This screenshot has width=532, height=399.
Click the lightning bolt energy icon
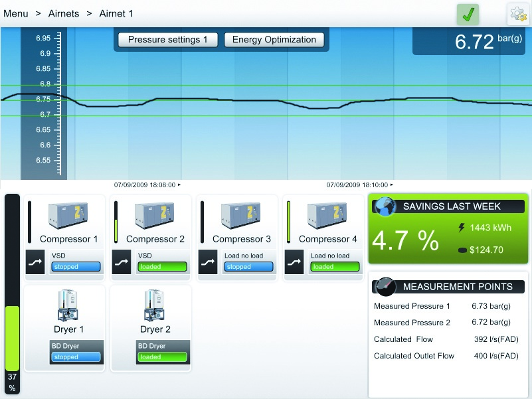[461, 228]
